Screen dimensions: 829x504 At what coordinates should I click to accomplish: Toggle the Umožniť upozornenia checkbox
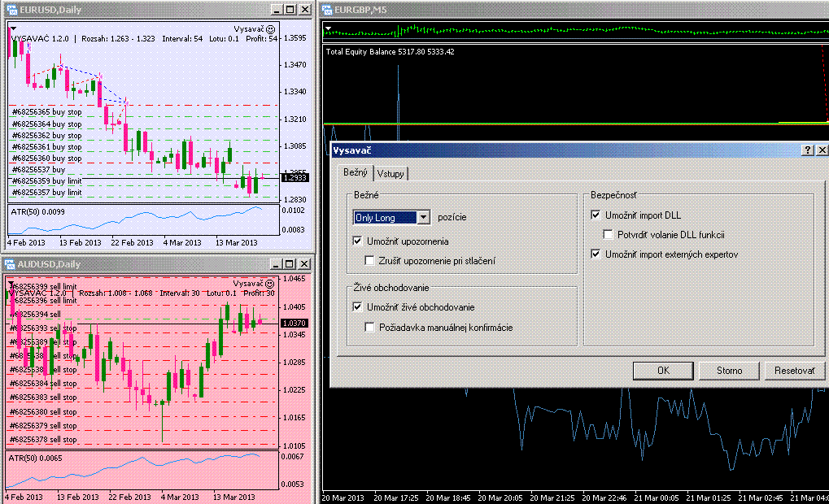click(357, 241)
